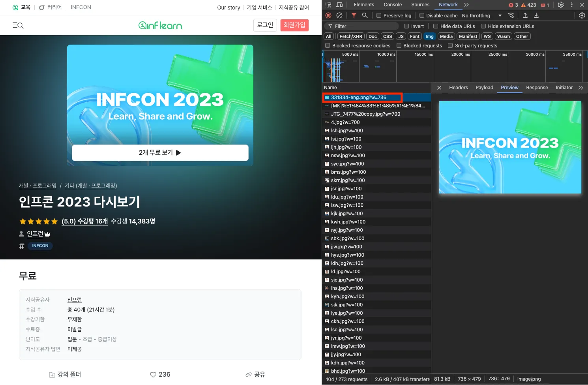The height and width of the screenshot is (385, 588).
Task: Switch to the Elements tab
Action: (x=364, y=5)
